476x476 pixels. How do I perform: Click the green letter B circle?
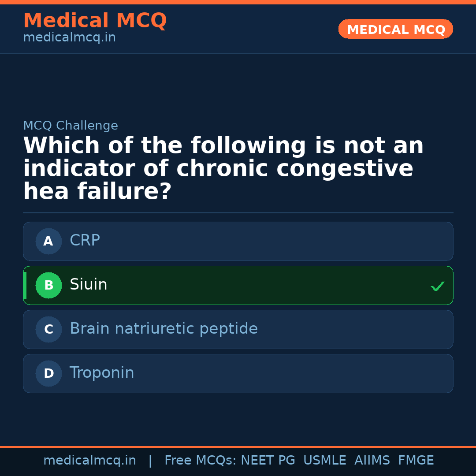click(x=48, y=286)
